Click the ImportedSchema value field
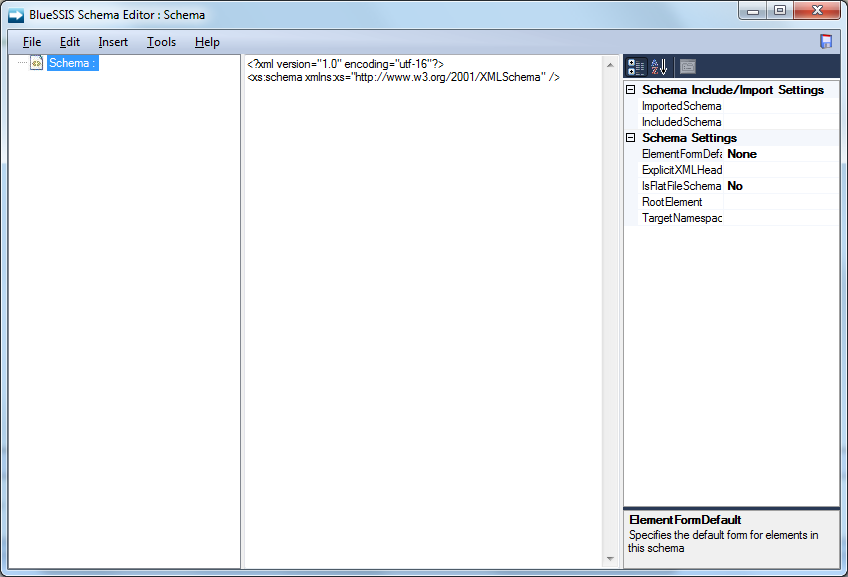 coord(781,106)
